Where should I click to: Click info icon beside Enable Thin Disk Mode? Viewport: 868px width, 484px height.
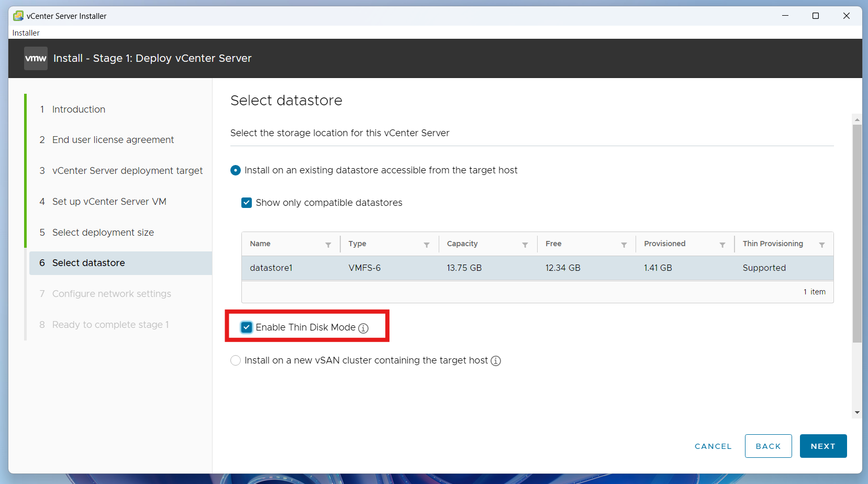[x=363, y=328]
